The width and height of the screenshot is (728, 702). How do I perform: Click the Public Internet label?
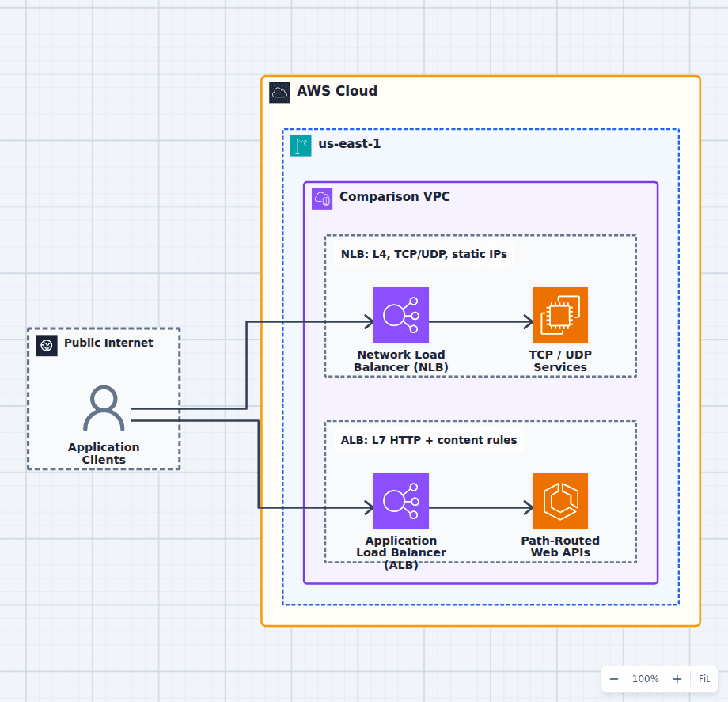click(x=108, y=343)
